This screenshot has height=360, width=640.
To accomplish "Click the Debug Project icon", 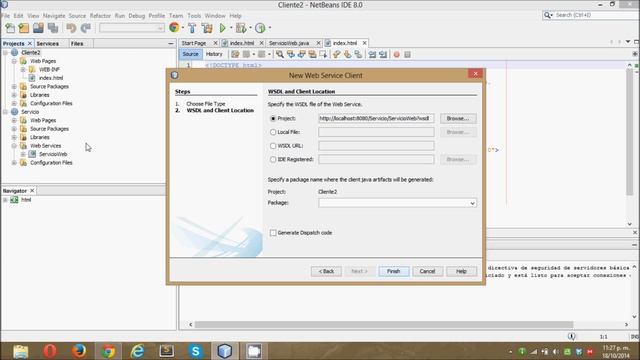I will pyautogui.click(x=241, y=28).
